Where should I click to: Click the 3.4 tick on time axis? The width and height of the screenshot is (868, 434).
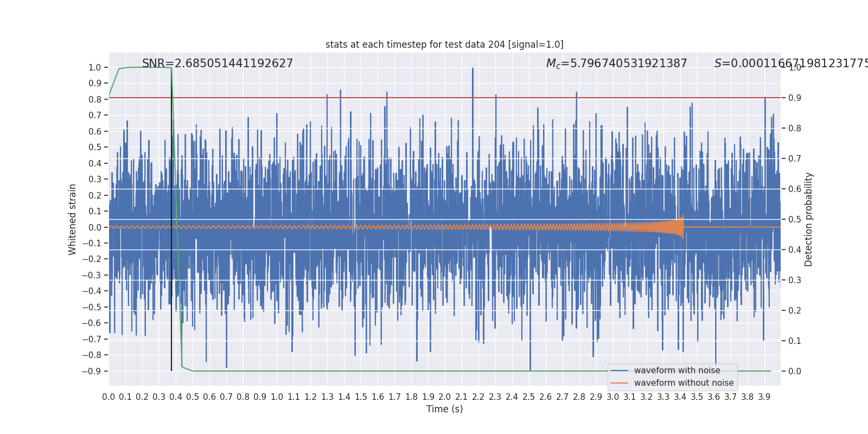[680, 397]
